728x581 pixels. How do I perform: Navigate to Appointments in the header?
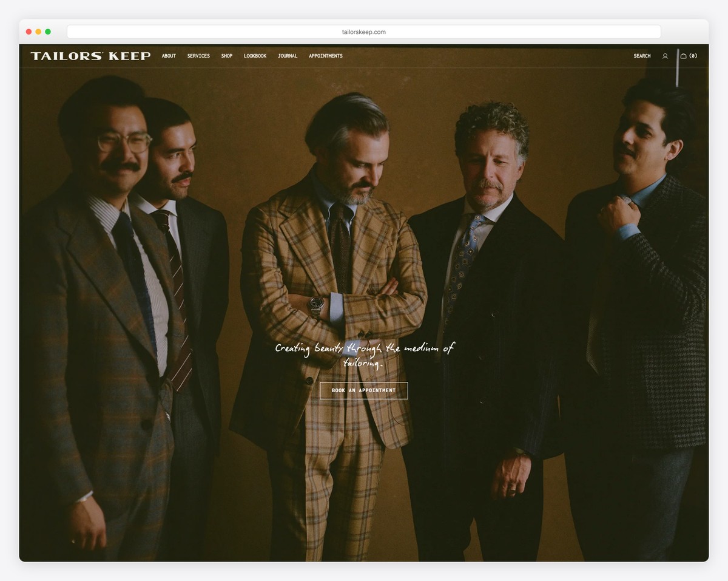click(326, 56)
